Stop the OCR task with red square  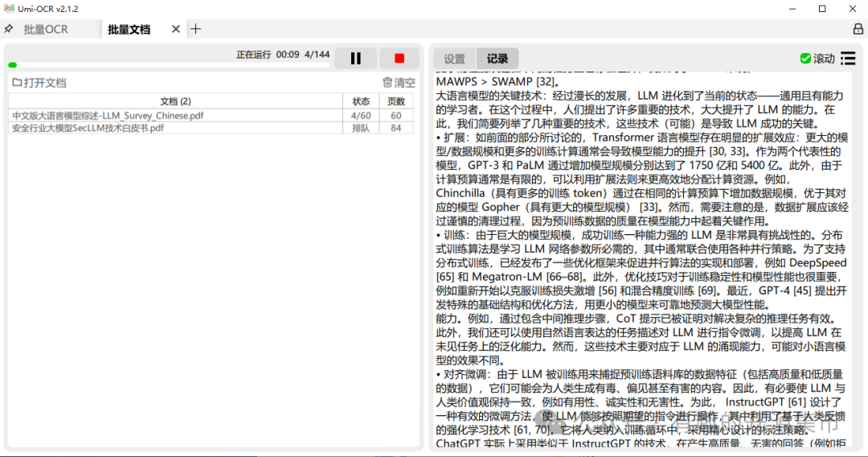(x=399, y=58)
